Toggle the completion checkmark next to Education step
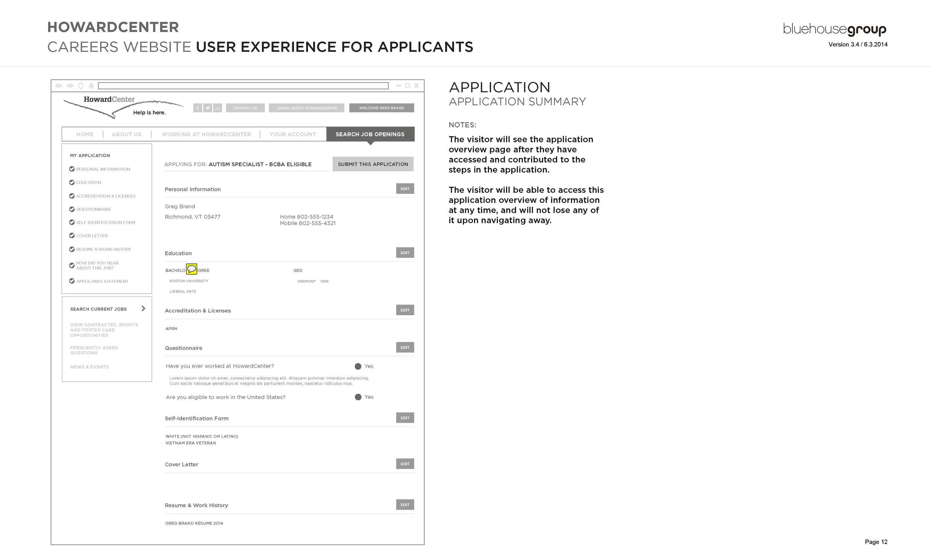This screenshot has width=931, height=560. pos(72,182)
